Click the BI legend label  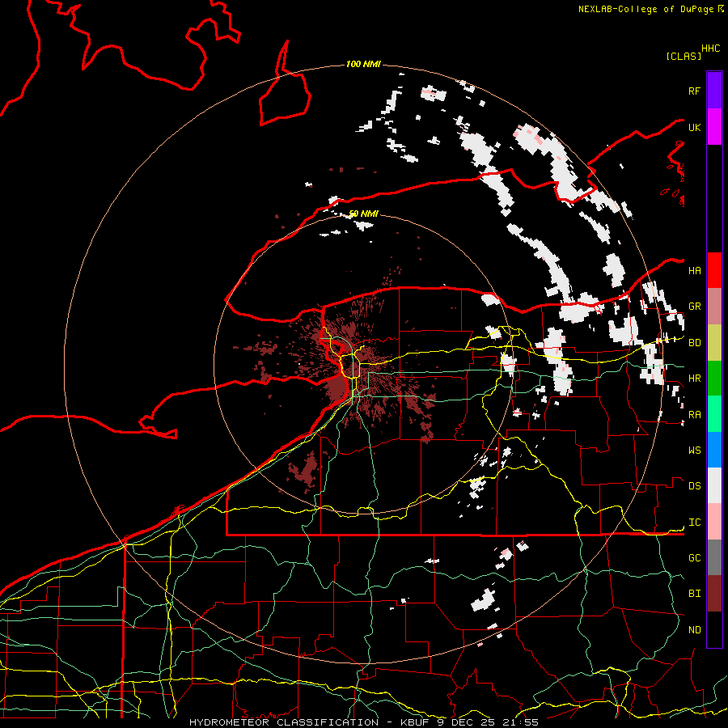pyautogui.click(x=694, y=594)
